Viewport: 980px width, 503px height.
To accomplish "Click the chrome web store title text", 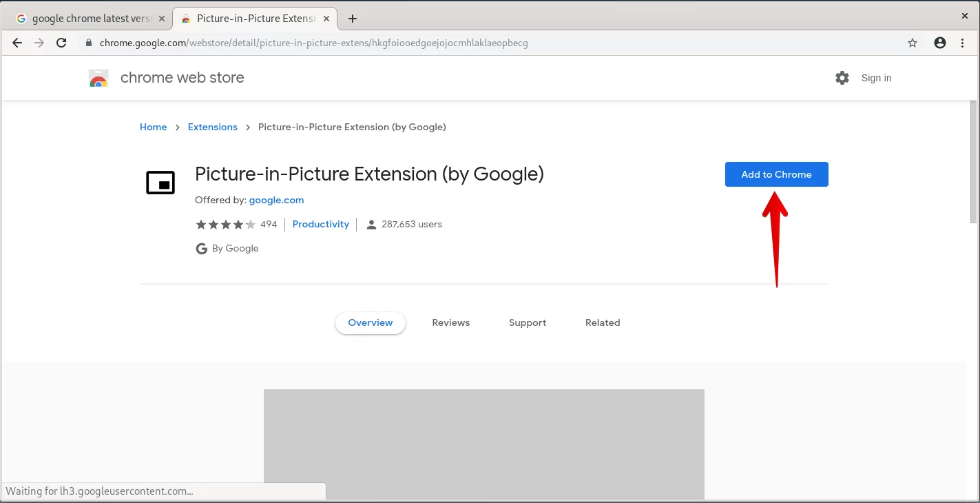I will tap(183, 78).
